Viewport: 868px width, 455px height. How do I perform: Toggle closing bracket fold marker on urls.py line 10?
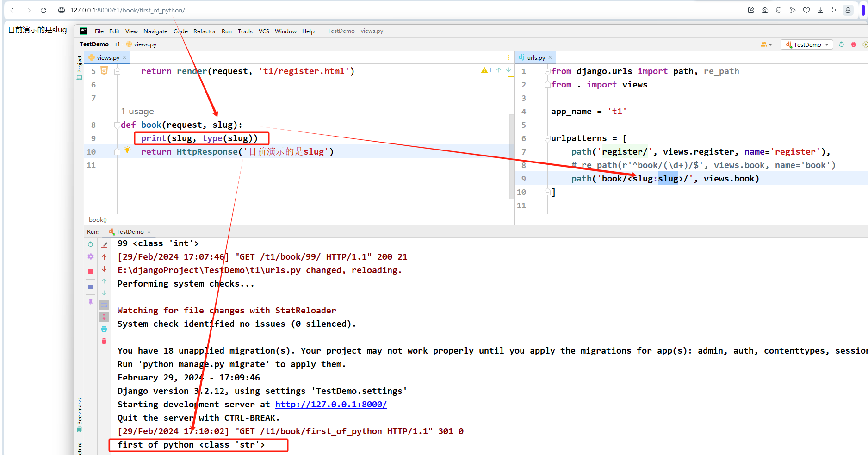547,192
